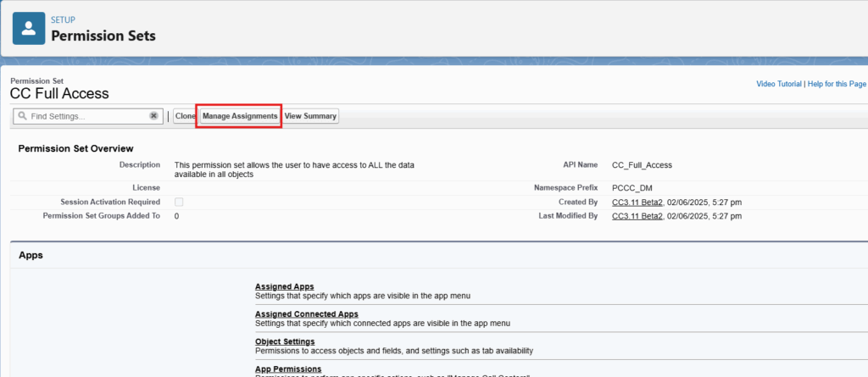Viewport: 868px width, 377px height.
Task: Navigate to Object Settings
Action: pyautogui.click(x=285, y=341)
